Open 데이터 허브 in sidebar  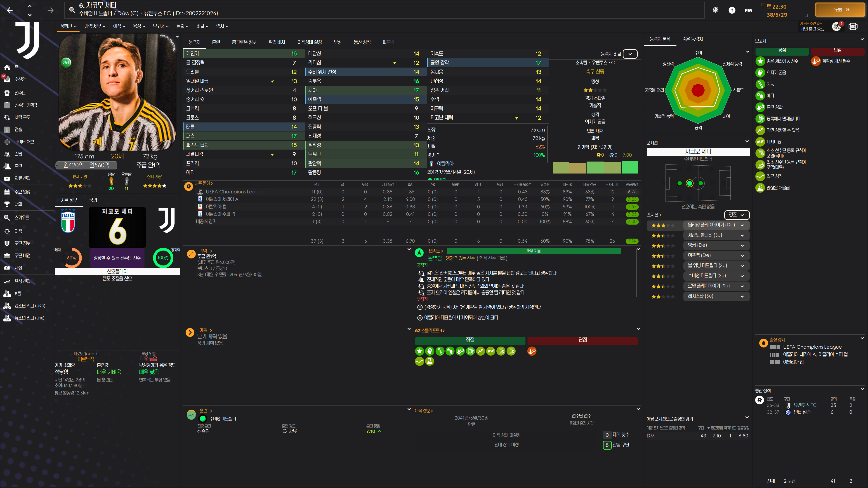tap(24, 142)
